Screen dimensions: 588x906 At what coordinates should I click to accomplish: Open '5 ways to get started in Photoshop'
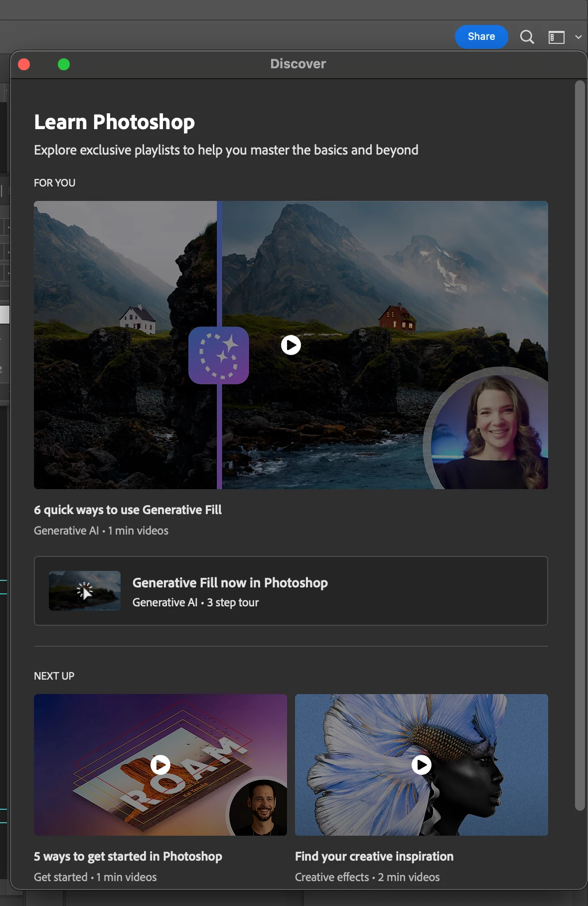[128, 856]
